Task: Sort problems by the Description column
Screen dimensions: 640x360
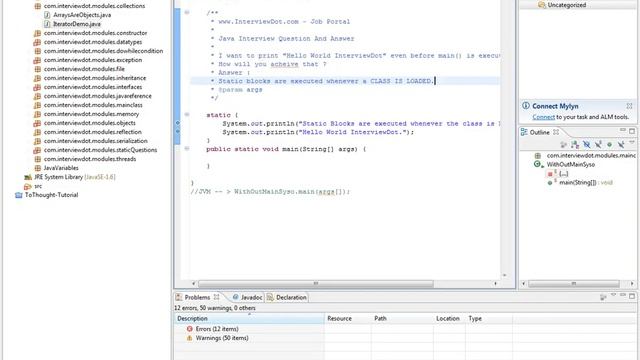Action: pos(249,318)
